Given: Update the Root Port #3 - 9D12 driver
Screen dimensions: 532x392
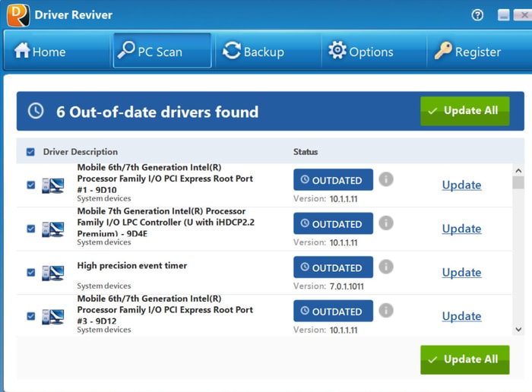Looking at the screenshot, I should [x=462, y=316].
